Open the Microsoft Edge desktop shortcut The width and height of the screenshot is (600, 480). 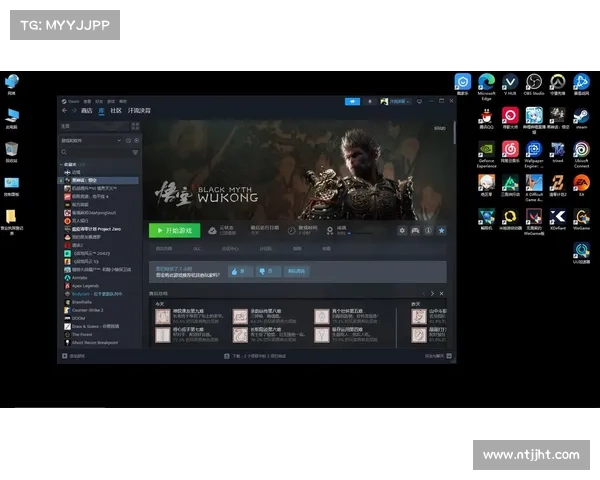click(x=486, y=86)
